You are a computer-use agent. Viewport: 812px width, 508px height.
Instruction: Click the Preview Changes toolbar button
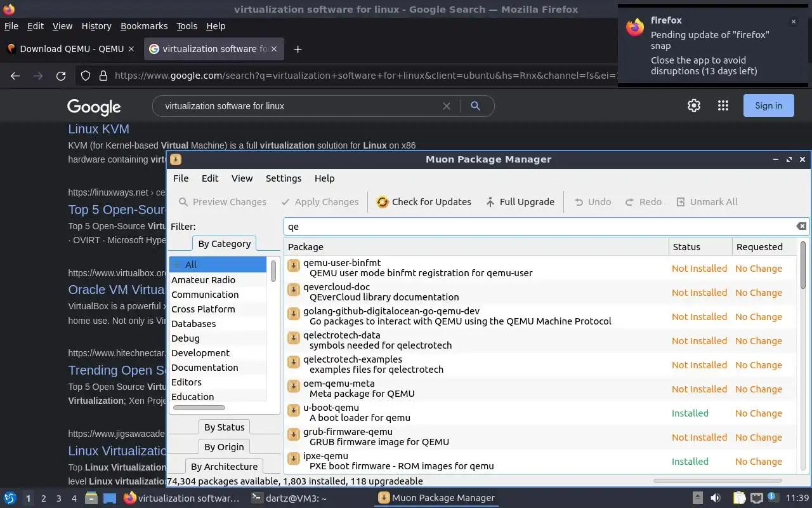(x=222, y=202)
